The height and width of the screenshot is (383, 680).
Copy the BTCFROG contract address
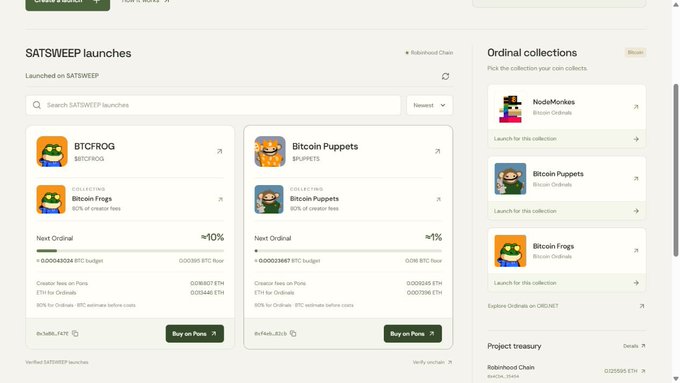75,334
